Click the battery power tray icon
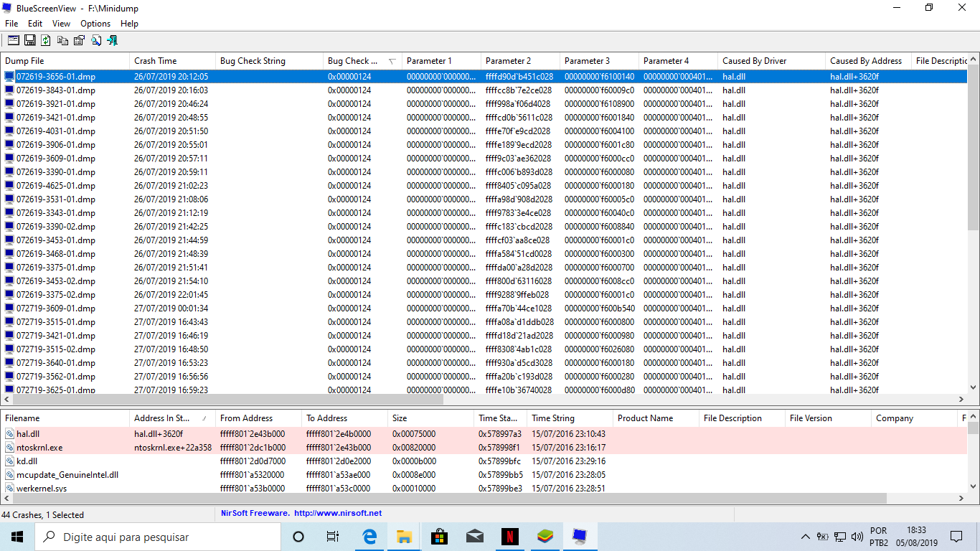 point(822,537)
